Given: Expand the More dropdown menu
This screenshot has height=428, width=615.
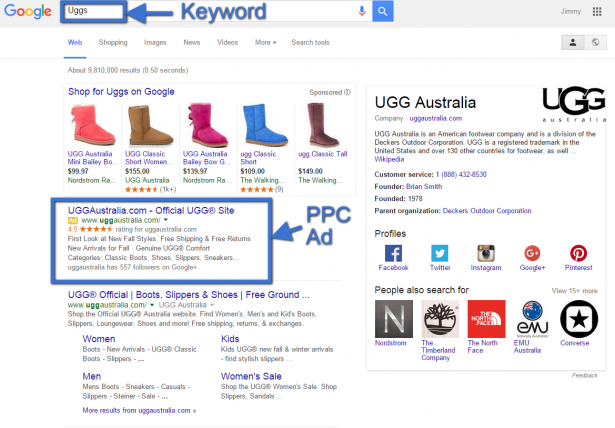Looking at the screenshot, I should pyautogui.click(x=266, y=42).
